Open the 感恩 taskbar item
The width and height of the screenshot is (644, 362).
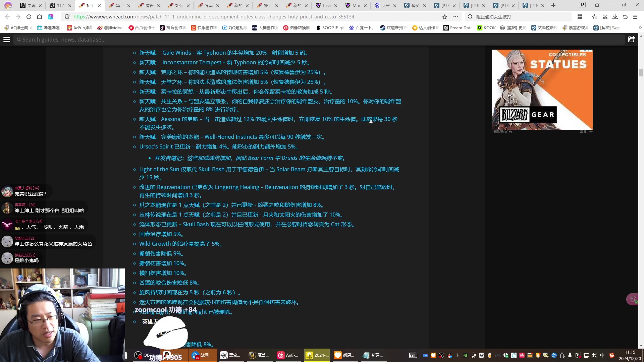coord(344,355)
